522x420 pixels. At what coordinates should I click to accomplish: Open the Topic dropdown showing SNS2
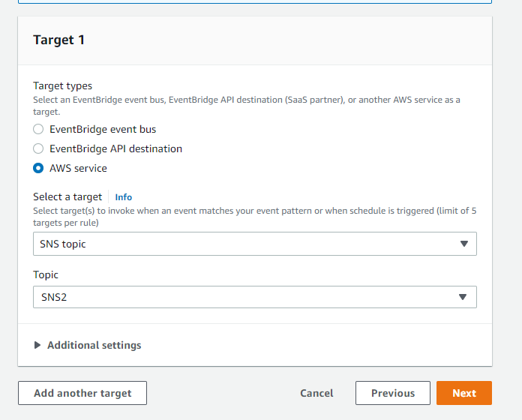point(255,297)
